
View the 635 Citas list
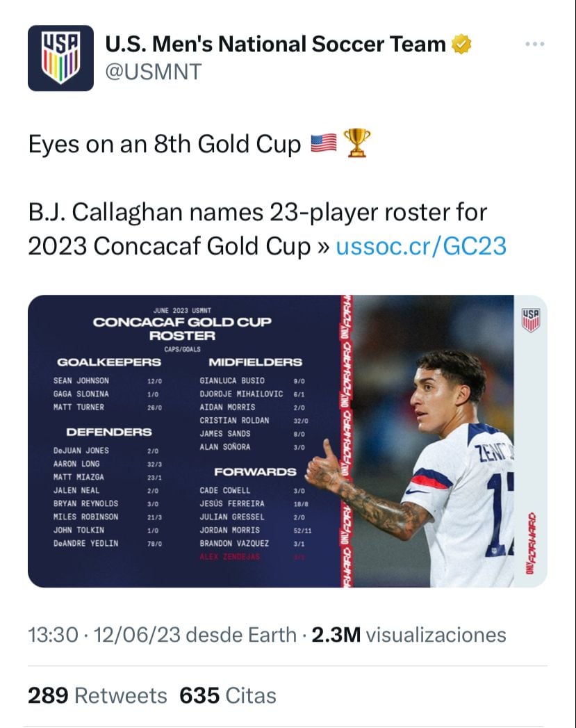(x=226, y=695)
